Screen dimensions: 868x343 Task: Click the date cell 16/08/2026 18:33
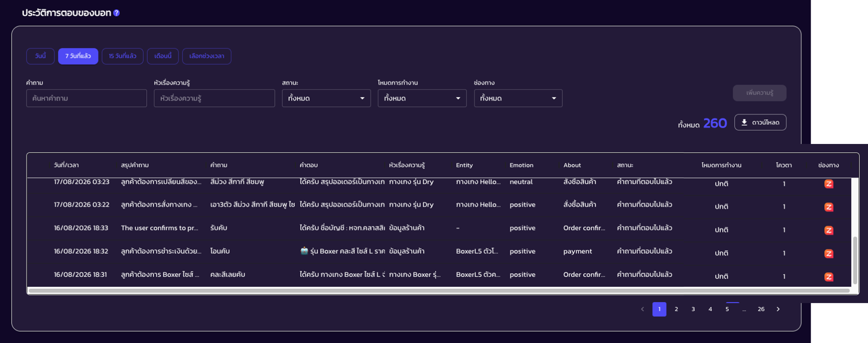tap(81, 228)
